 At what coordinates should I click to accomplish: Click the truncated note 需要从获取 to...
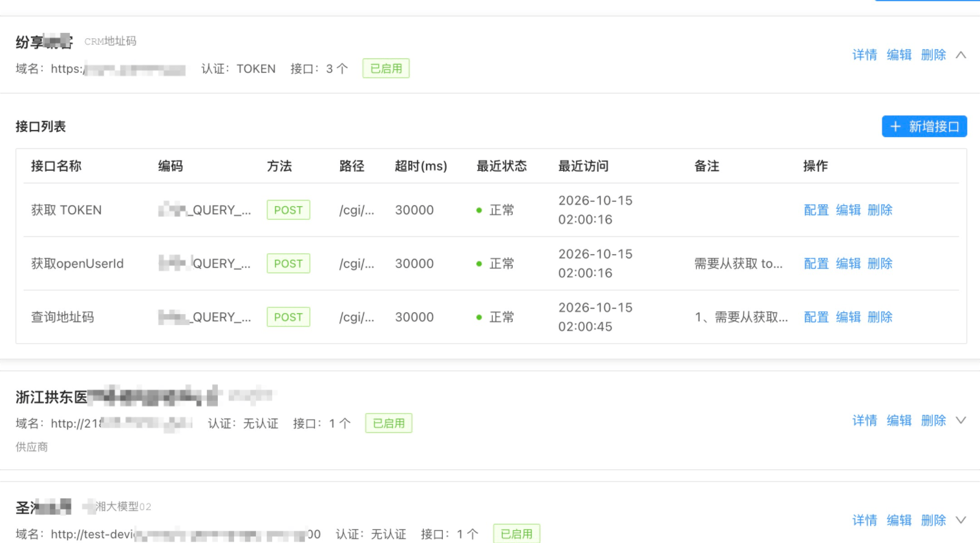738,264
